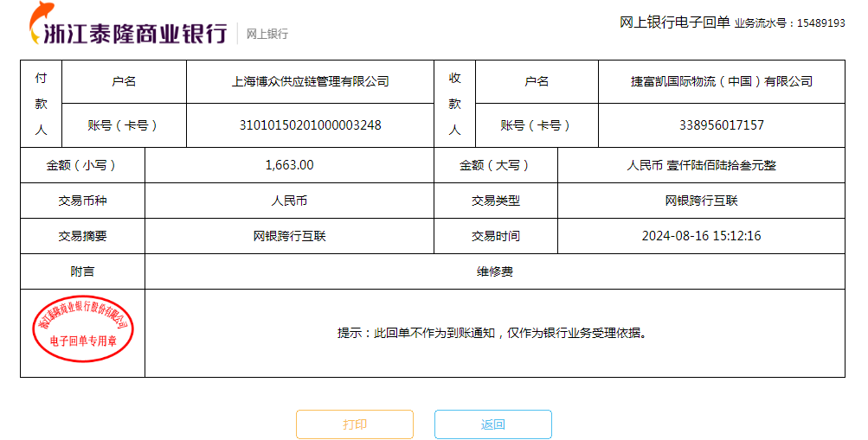Select payer account number 31010150201000003248
Viewport: 868px width, 440px height.
[x=310, y=125]
